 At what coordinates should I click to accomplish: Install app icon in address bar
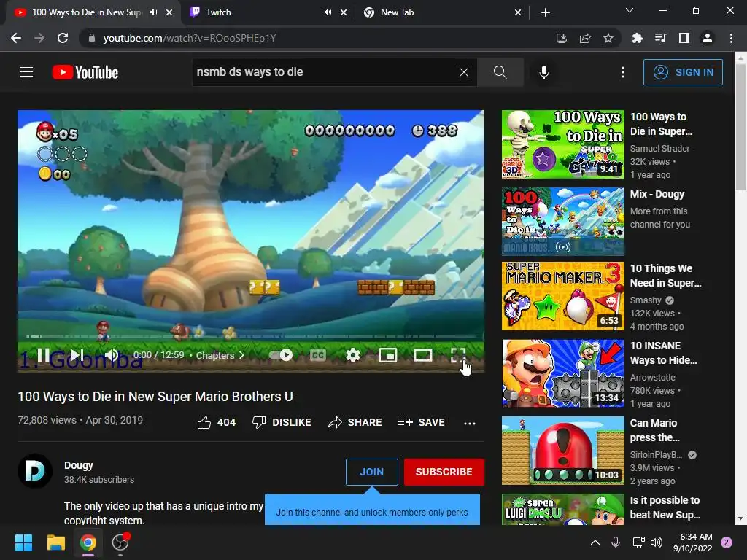tap(561, 38)
